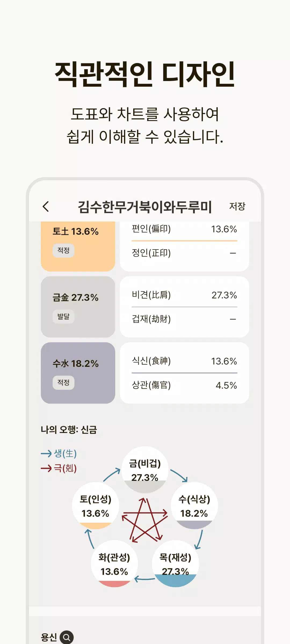Select the 목(재성) 27.3% circle
The width and height of the screenshot is (290, 644).
[175, 564]
